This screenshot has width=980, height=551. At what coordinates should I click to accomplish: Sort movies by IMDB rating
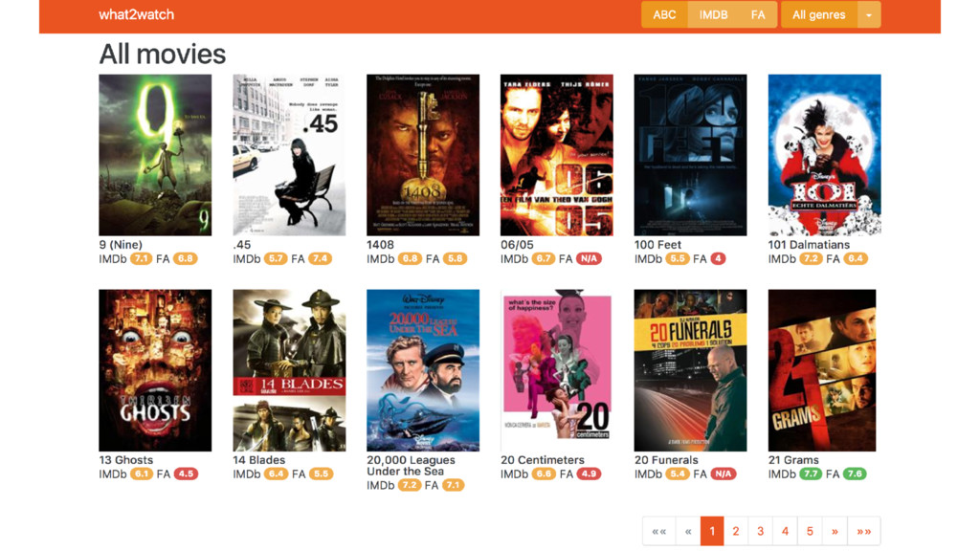point(713,14)
